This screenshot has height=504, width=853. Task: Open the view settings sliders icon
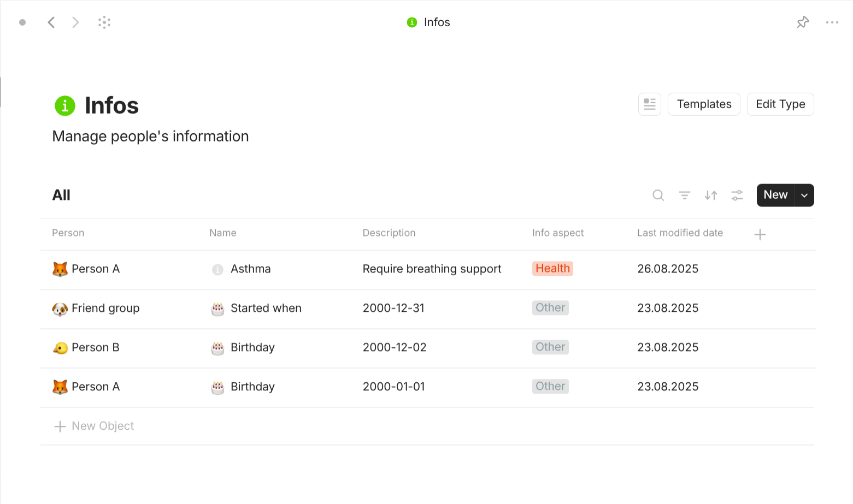point(737,195)
